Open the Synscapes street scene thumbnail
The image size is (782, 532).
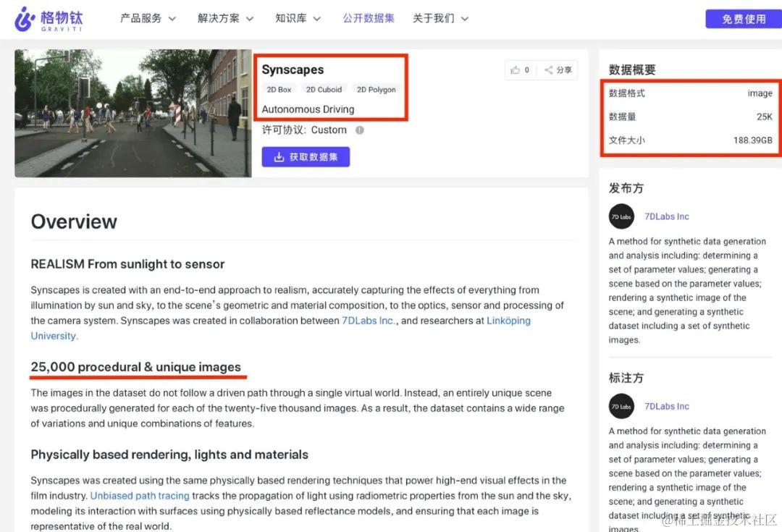133,113
